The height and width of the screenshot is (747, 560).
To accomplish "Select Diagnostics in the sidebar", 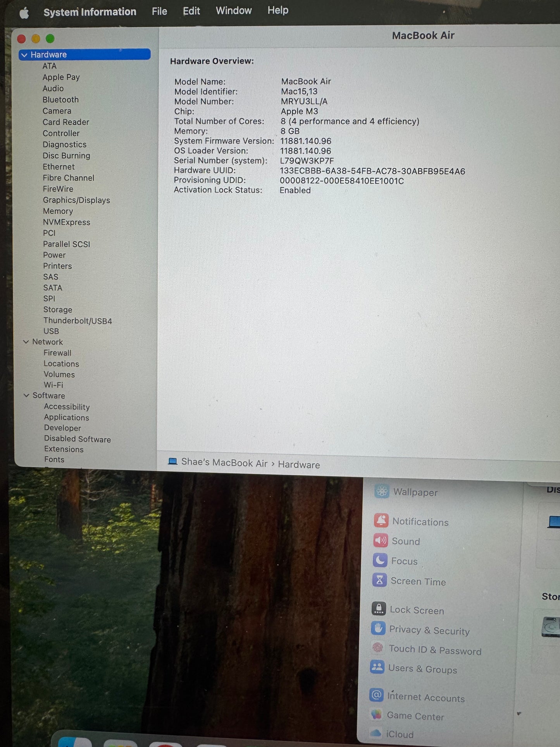I will [x=65, y=145].
